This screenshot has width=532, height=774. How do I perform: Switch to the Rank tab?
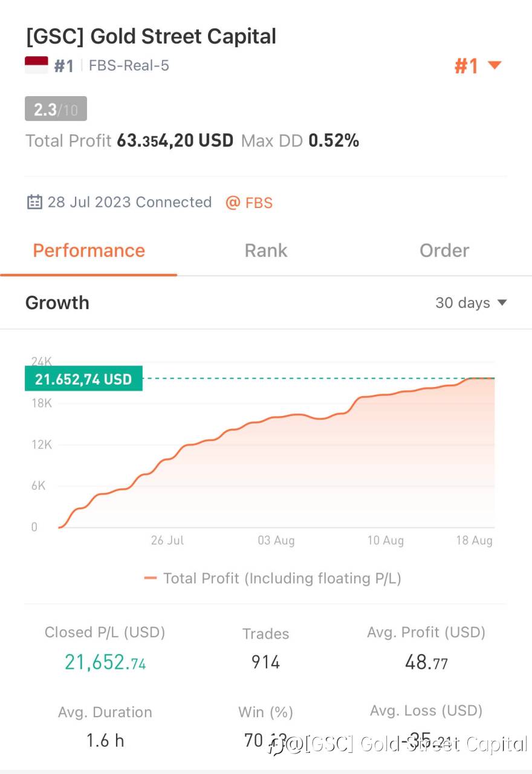[x=266, y=250]
